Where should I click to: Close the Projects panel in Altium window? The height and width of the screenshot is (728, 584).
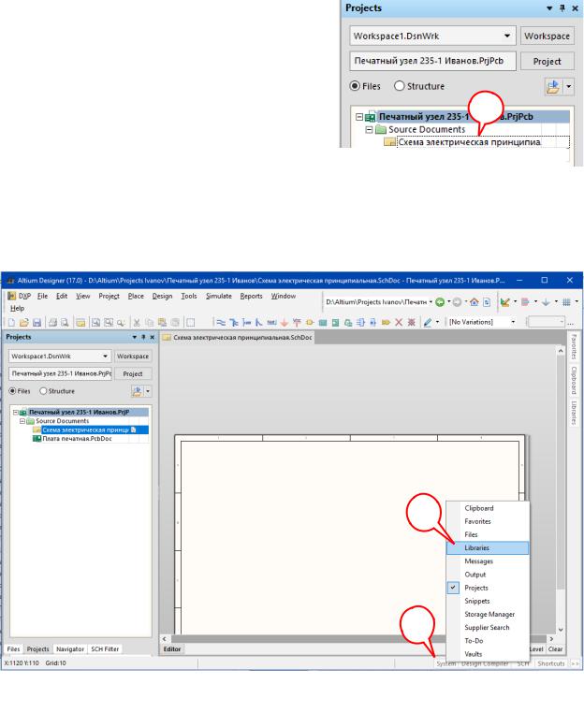[x=153, y=337]
